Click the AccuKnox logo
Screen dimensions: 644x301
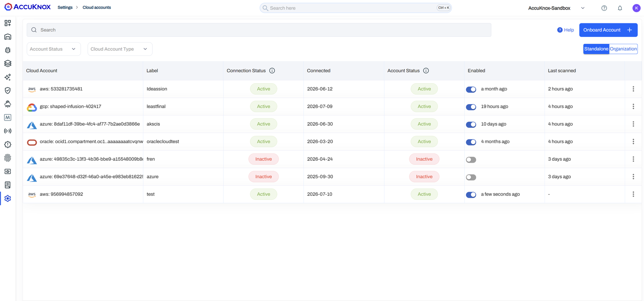tap(27, 7)
